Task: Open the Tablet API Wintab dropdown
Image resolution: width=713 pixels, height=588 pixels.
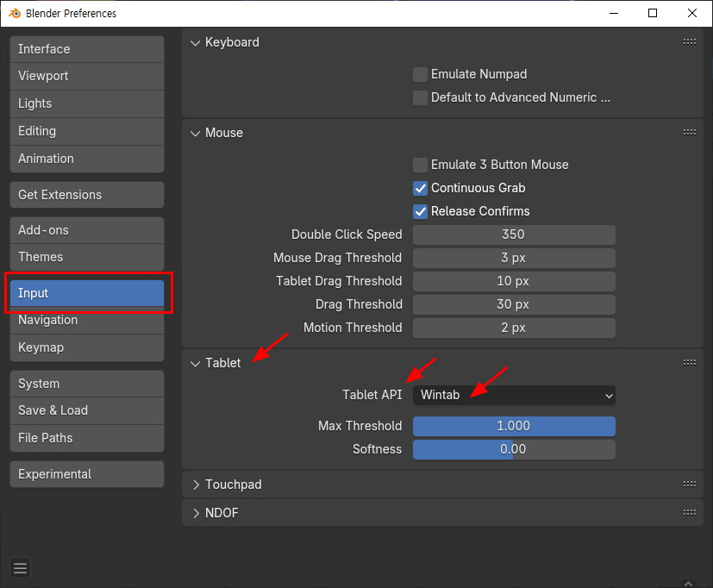Action: [514, 395]
